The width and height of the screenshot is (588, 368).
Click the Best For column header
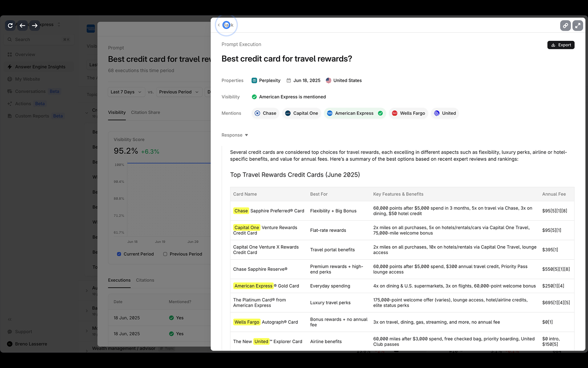tap(319, 194)
